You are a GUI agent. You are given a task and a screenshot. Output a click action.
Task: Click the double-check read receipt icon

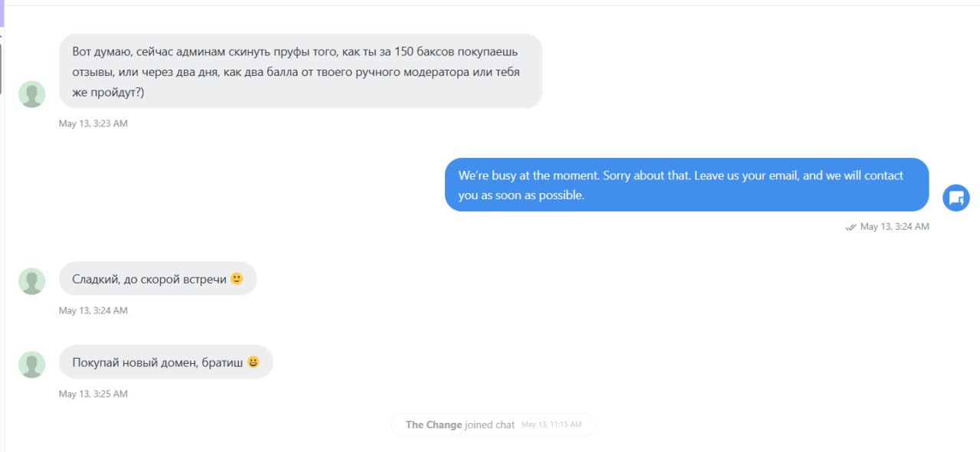[850, 228]
